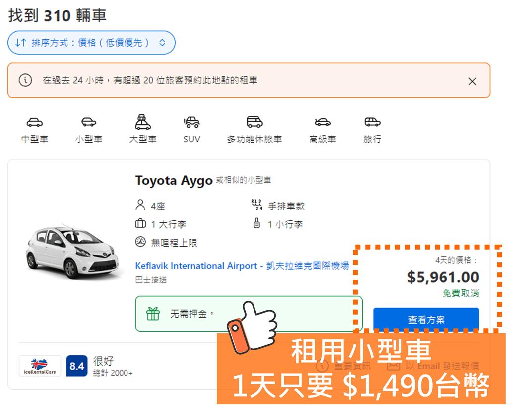Click the gearshift icon beside 手排車款
Image resolution: width=508 pixels, height=420 pixels.
click(x=256, y=205)
